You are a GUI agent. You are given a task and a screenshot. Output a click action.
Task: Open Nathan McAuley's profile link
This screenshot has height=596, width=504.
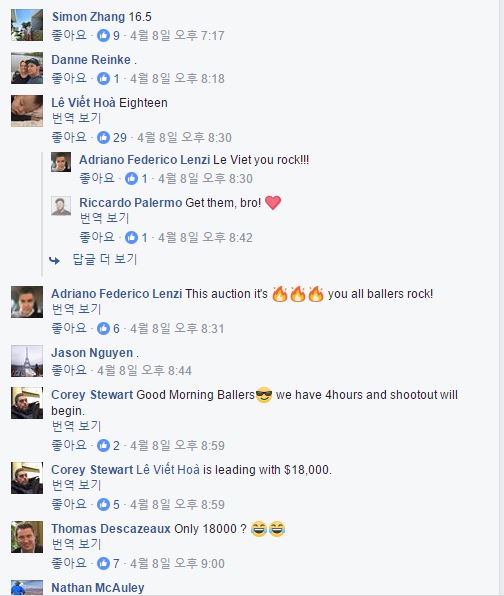98,588
